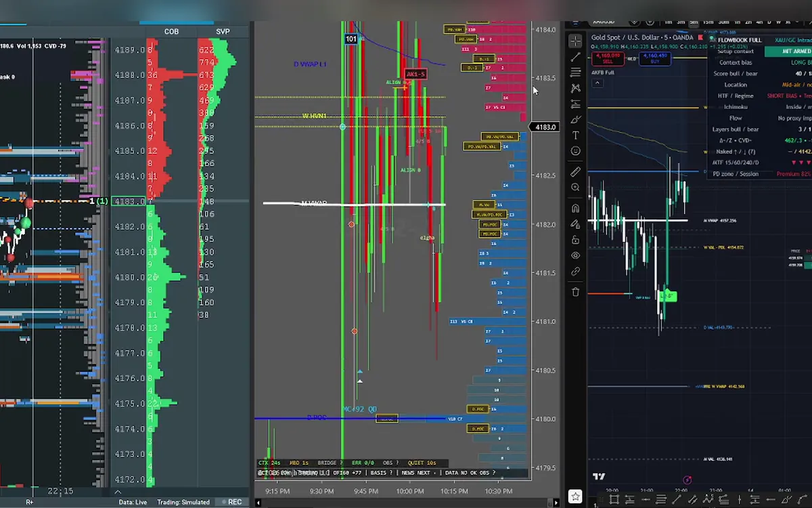812x508 pixels.
Task: Select the crosshair cursor tool in TradingView
Action: click(x=575, y=41)
